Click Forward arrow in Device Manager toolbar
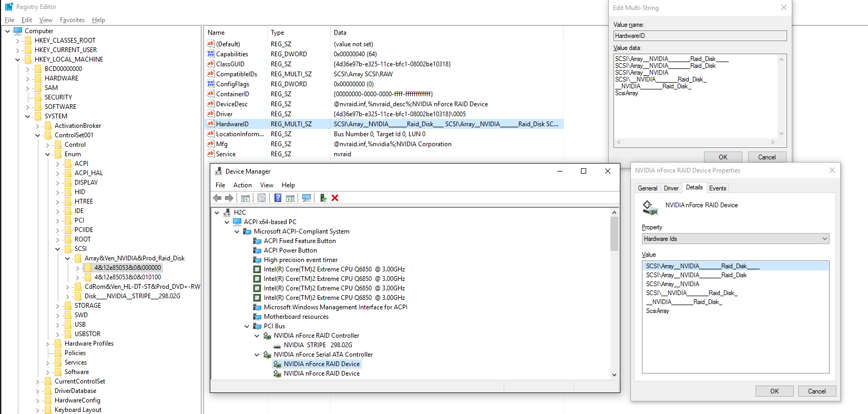 [229, 198]
